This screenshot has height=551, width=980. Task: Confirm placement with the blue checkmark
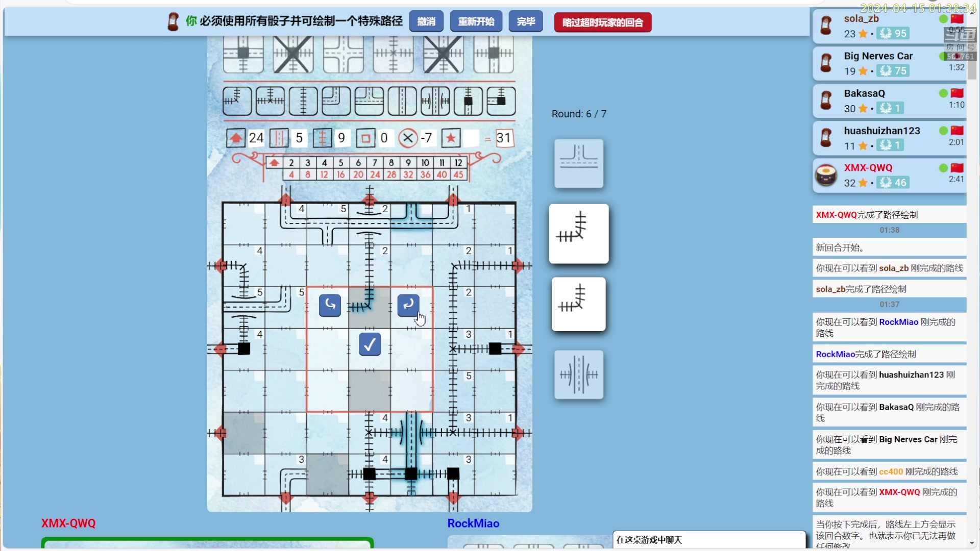[x=370, y=344]
